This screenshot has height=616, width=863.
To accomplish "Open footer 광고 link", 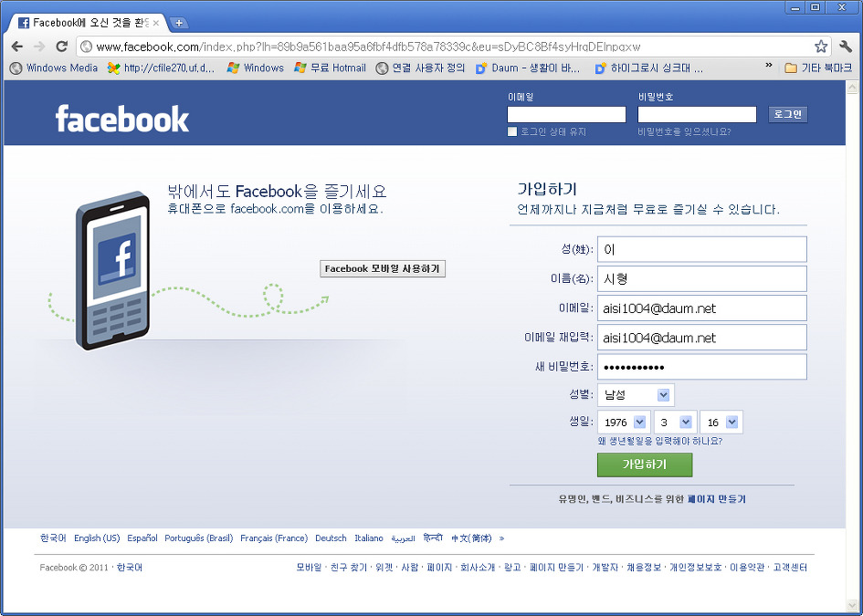I will tap(512, 567).
